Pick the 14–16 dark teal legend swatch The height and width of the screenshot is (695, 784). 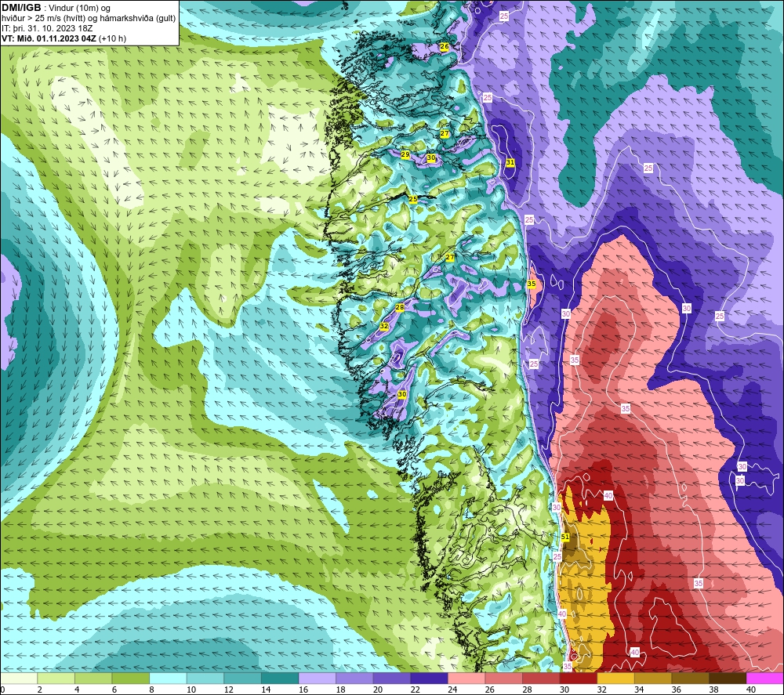[280, 678]
